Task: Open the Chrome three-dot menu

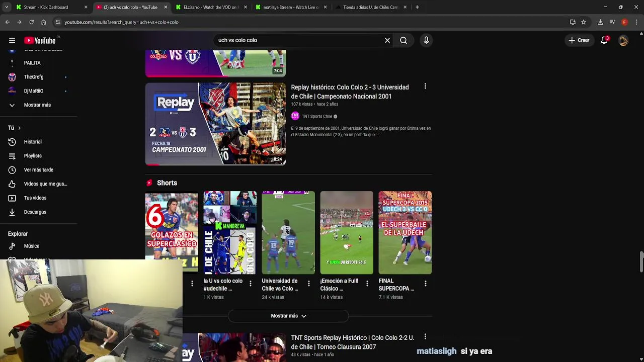Action: tap(637, 22)
